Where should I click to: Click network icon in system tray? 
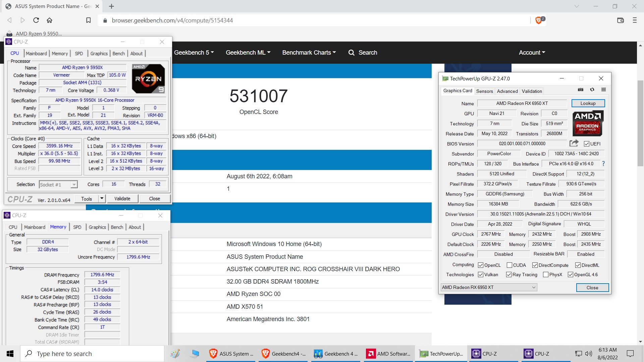[x=579, y=354]
